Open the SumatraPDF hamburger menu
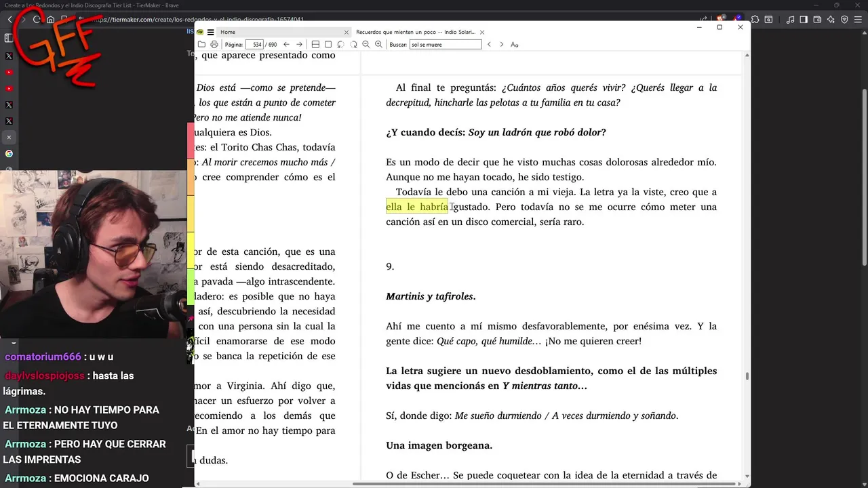Image resolution: width=868 pixels, height=488 pixels. point(211,32)
